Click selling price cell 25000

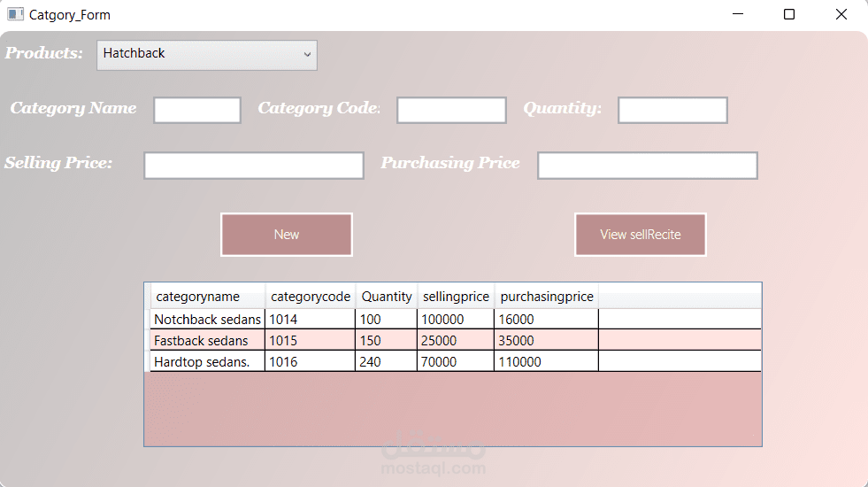pyautogui.click(x=456, y=340)
